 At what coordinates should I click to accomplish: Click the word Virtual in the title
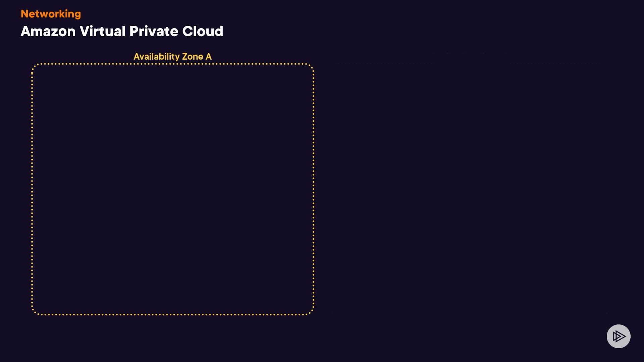point(102,31)
